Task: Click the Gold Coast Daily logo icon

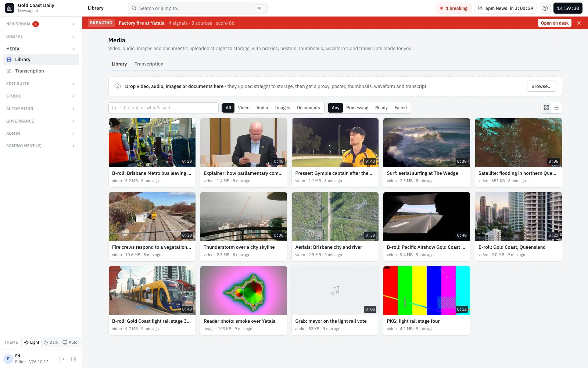Action: 10,8
